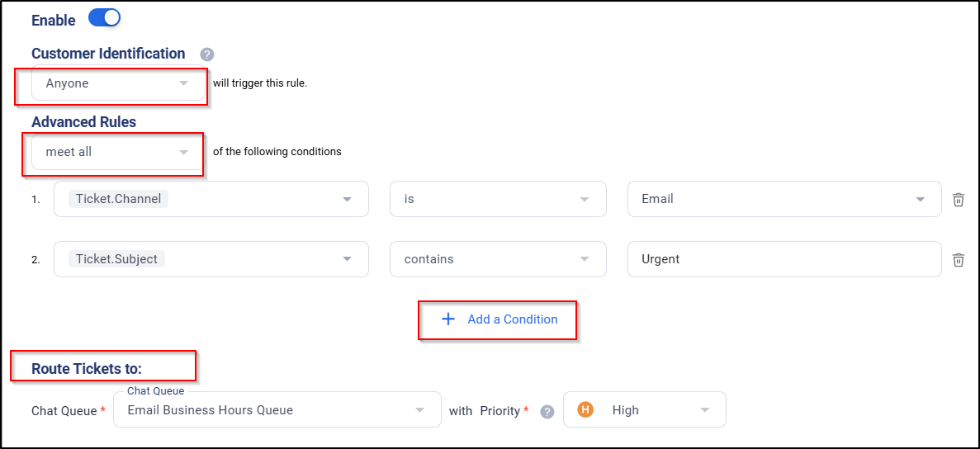Change the 'contains' operator dropdown
The height and width of the screenshot is (449, 980).
[498, 259]
